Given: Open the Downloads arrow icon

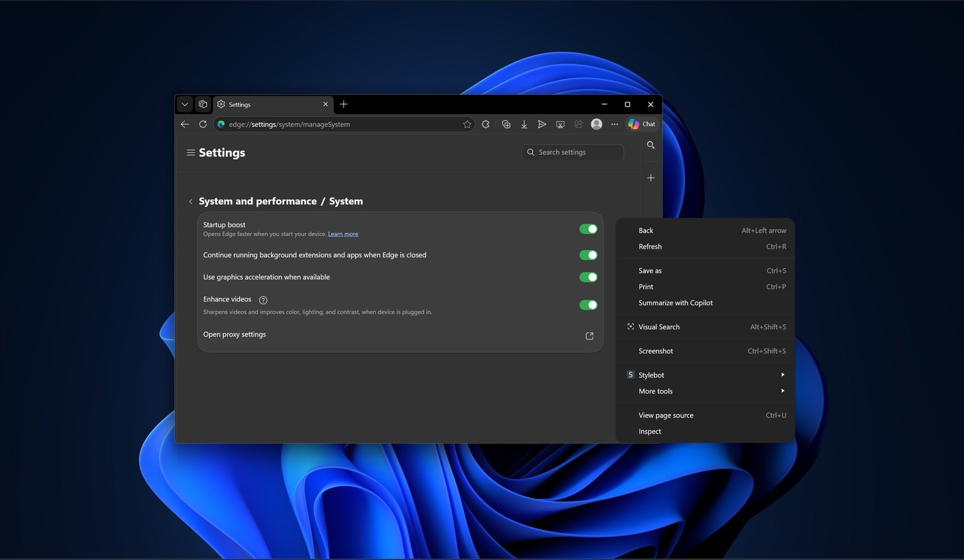Looking at the screenshot, I should tap(524, 124).
